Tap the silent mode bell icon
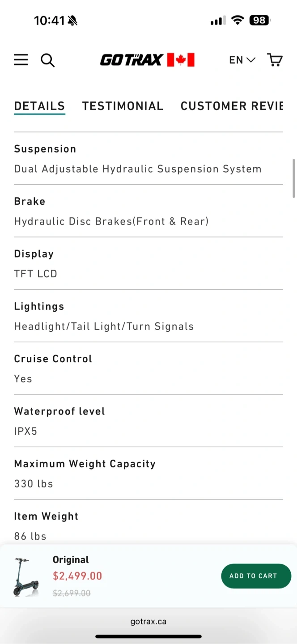 72,21
